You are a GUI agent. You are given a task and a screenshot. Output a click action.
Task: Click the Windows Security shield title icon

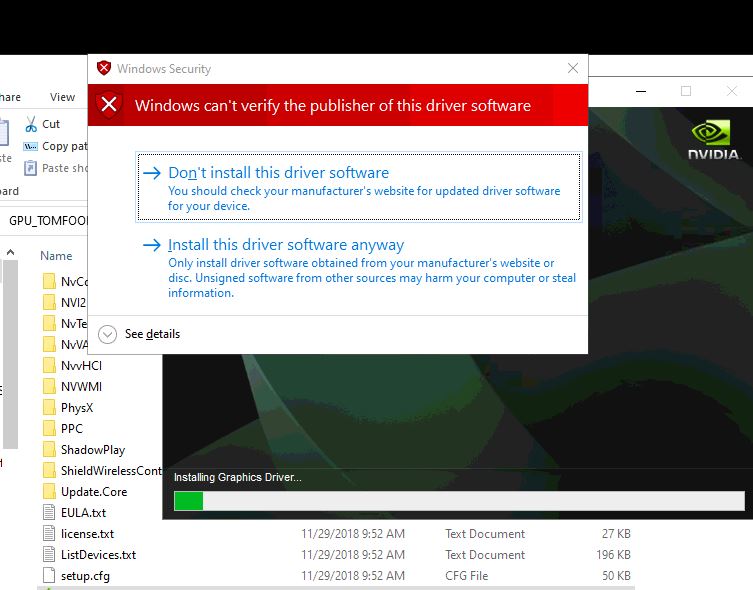[104, 68]
